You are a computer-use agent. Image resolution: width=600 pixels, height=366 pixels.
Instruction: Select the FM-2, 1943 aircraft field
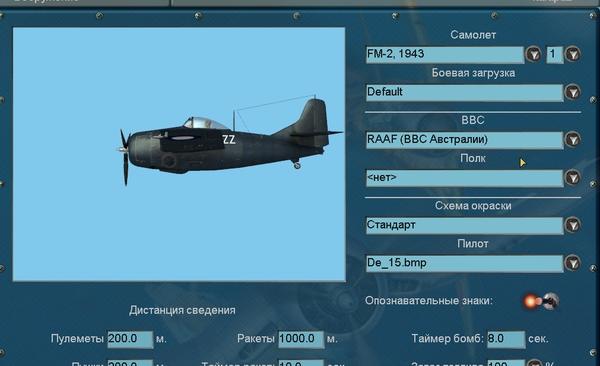(x=445, y=55)
